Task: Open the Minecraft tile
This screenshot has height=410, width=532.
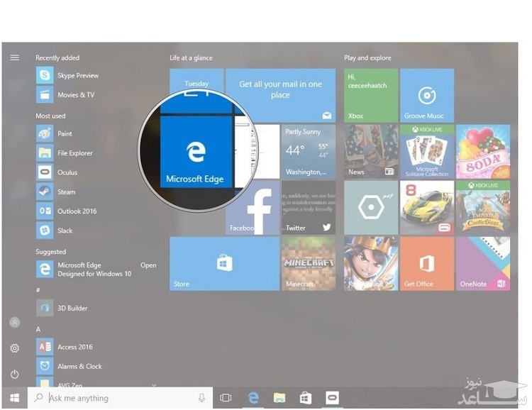Action: 309,264
